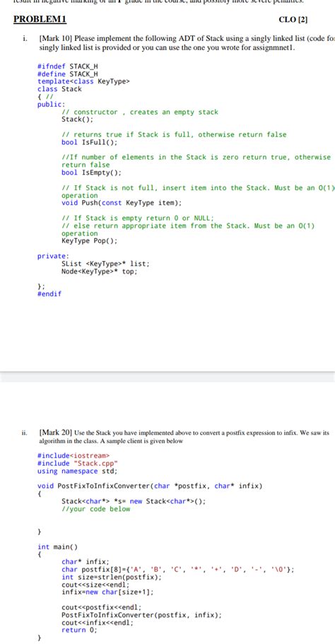Click the 'int main()' line

click(57, 547)
